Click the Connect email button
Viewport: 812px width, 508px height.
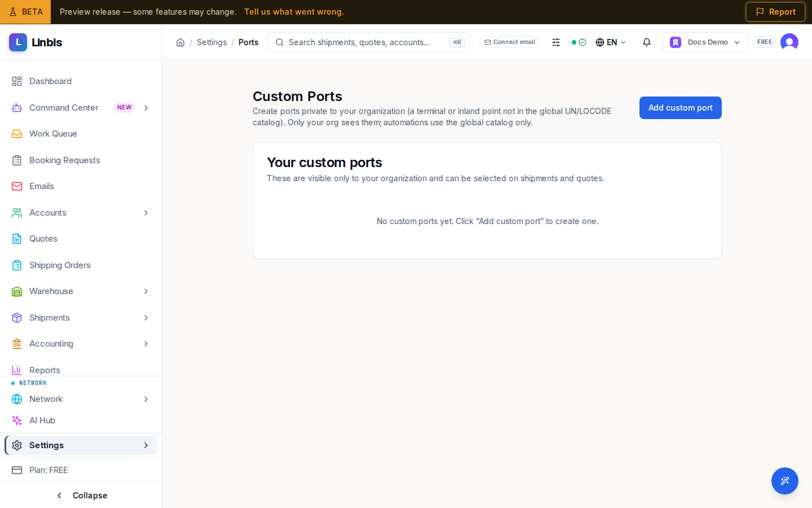click(510, 42)
